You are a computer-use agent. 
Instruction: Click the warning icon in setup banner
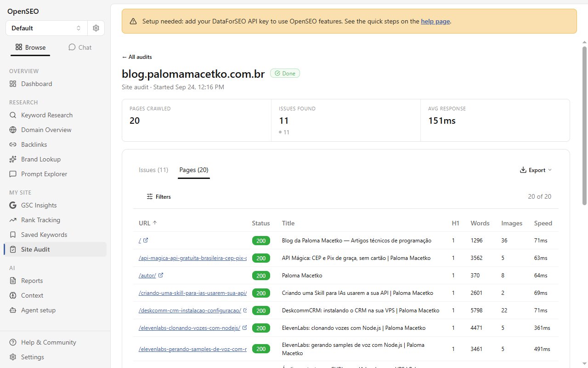click(133, 21)
